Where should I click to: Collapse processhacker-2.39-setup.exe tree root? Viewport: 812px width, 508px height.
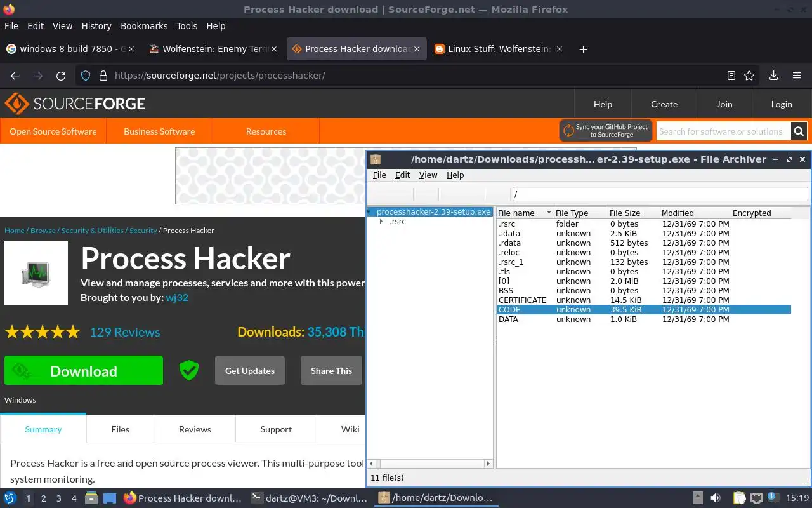[370, 212]
